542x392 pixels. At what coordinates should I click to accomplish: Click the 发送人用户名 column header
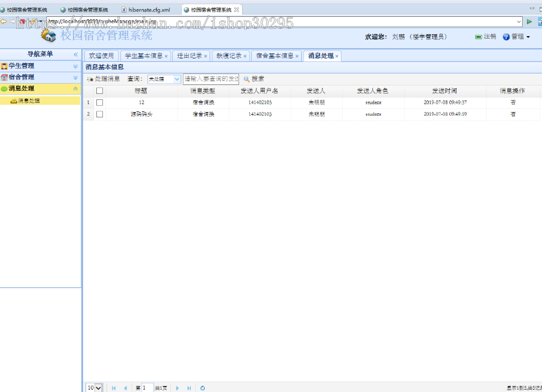click(260, 91)
